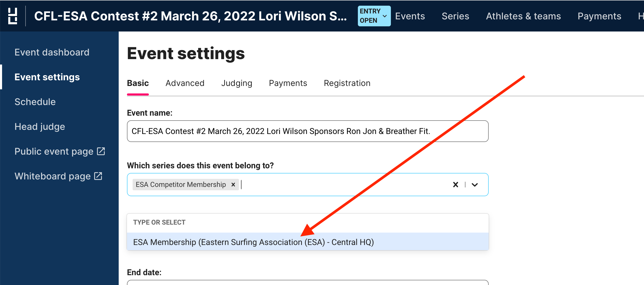Open Series in top navigation
Image resolution: width=644 pixels, height=285 pixels.
[455, 16]
